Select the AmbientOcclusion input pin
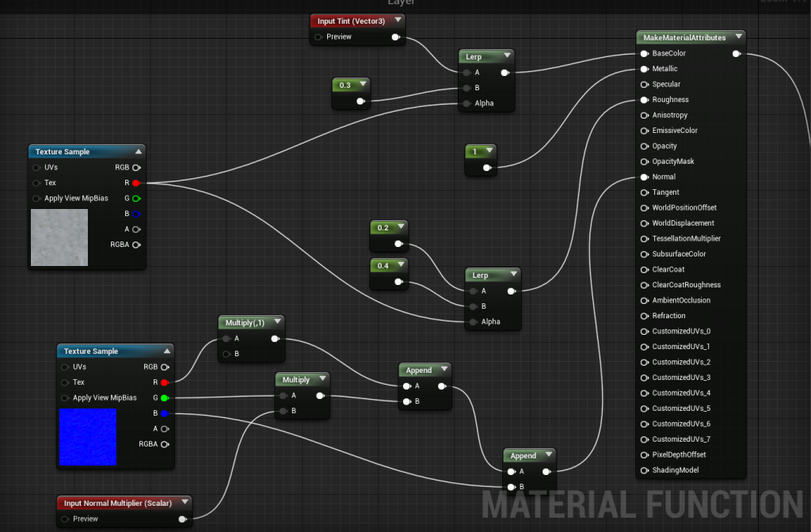Viewport: 811px width, 532px height. [645, 300]
